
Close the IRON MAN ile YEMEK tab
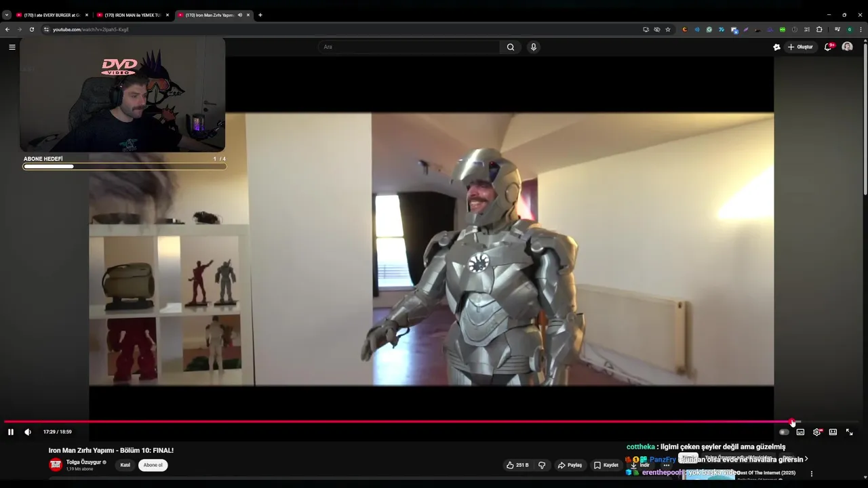click(167, 15)
